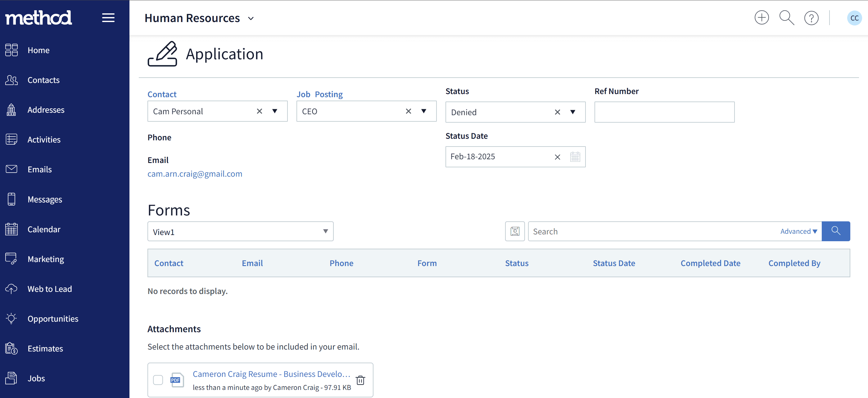Screen dimensions: 868x398
Task: Click the plus add-new icon
Action: (762, 17)
